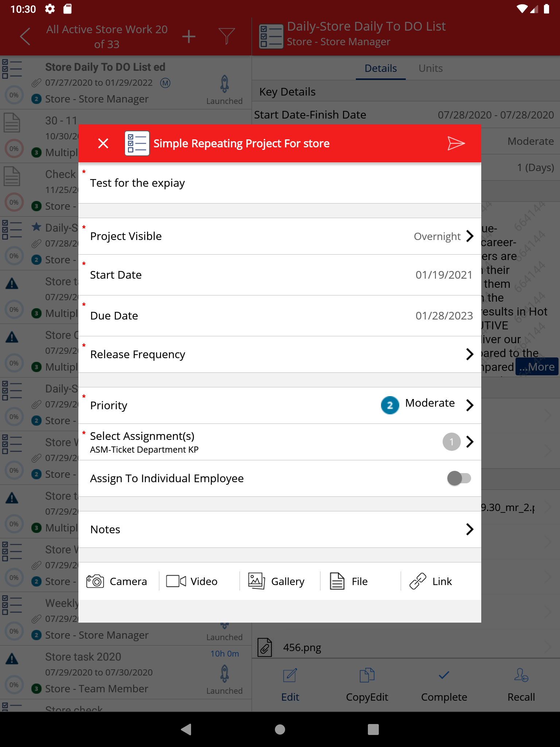
Task: Tap warning icon on Store task 2020
Action: tap(12, 659)
